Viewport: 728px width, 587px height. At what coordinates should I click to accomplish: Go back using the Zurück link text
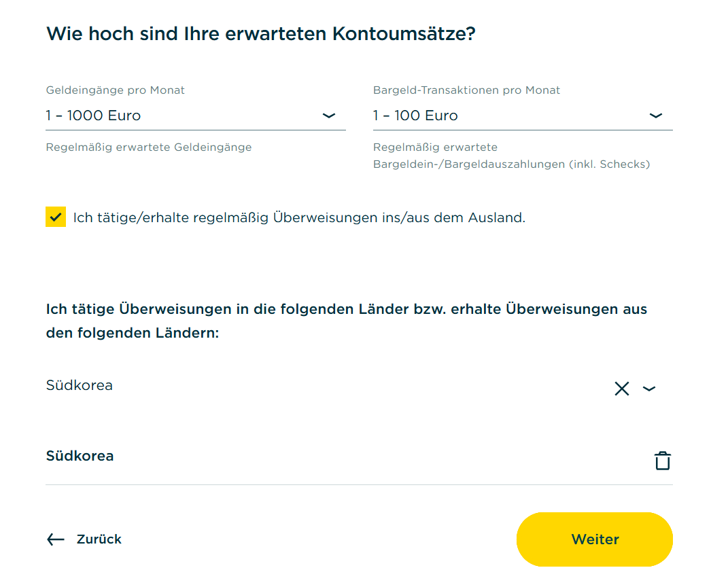click(x=99, y=539)
